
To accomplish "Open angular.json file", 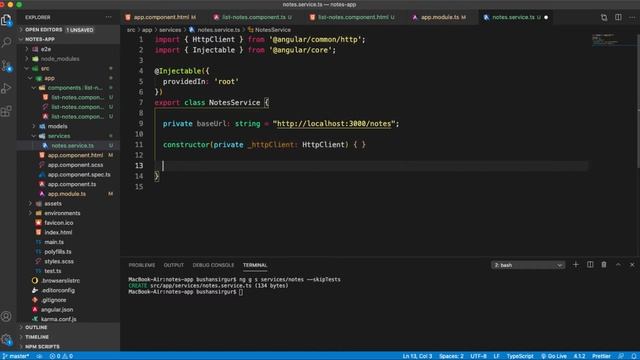I will coord(57,309).
